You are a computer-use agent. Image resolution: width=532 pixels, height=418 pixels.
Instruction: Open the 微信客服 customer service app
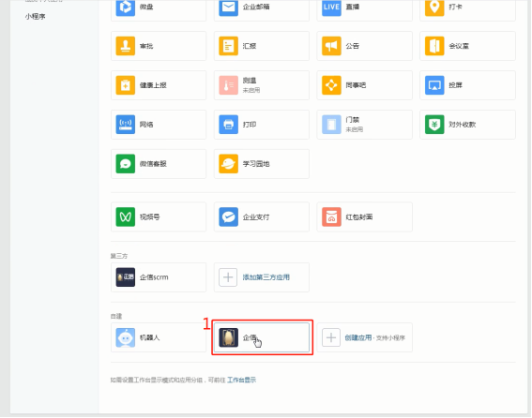click(159, 164)
